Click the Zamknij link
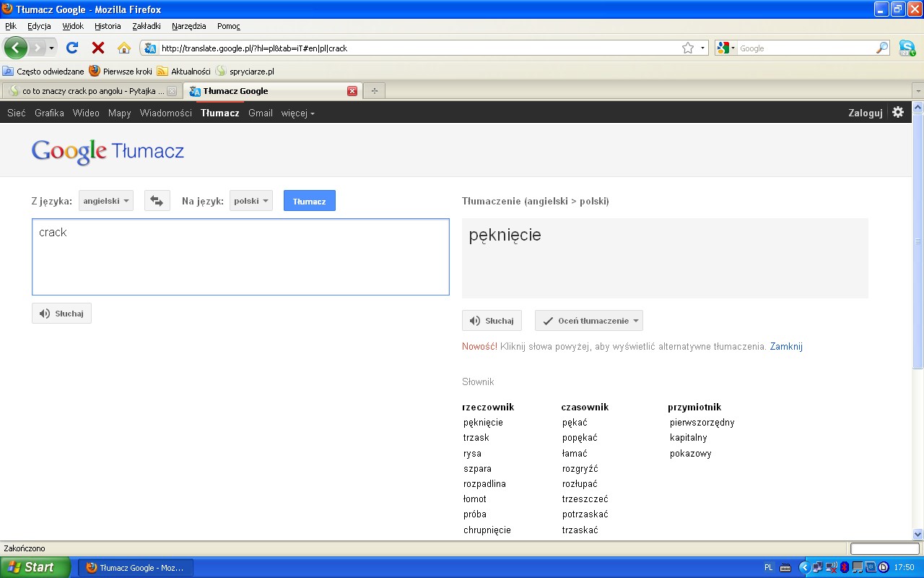 pyautogui.click(x=786, y=347)
